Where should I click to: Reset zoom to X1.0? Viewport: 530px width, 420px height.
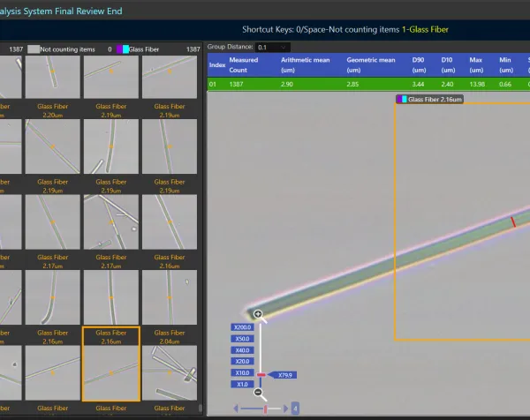[x=242, y=384]
